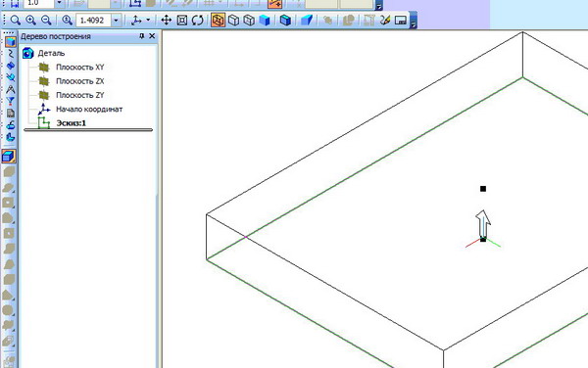Select the shaded display mode
This screenshot has width=588, height=368.
pyautogui.click(x=265, y=21)
